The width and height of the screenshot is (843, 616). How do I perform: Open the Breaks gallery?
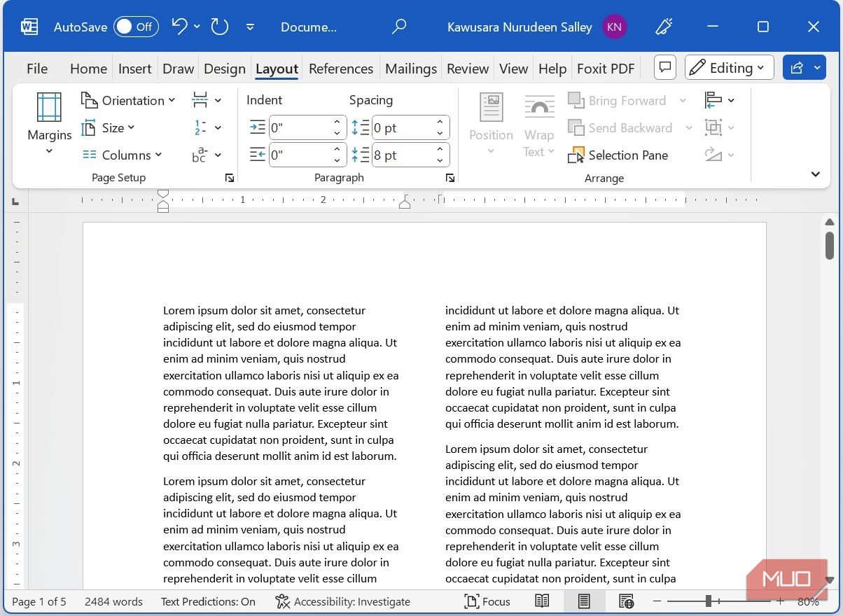tap(206, 100)
